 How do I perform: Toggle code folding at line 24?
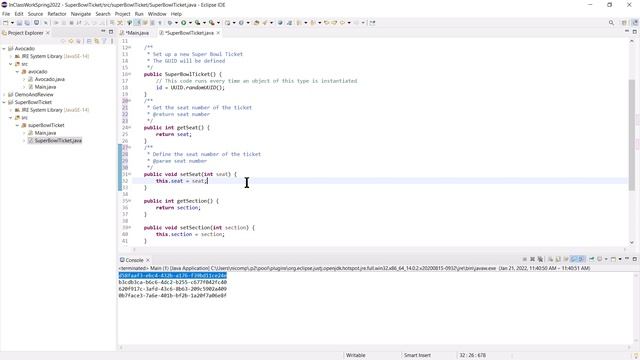(129, 128)
